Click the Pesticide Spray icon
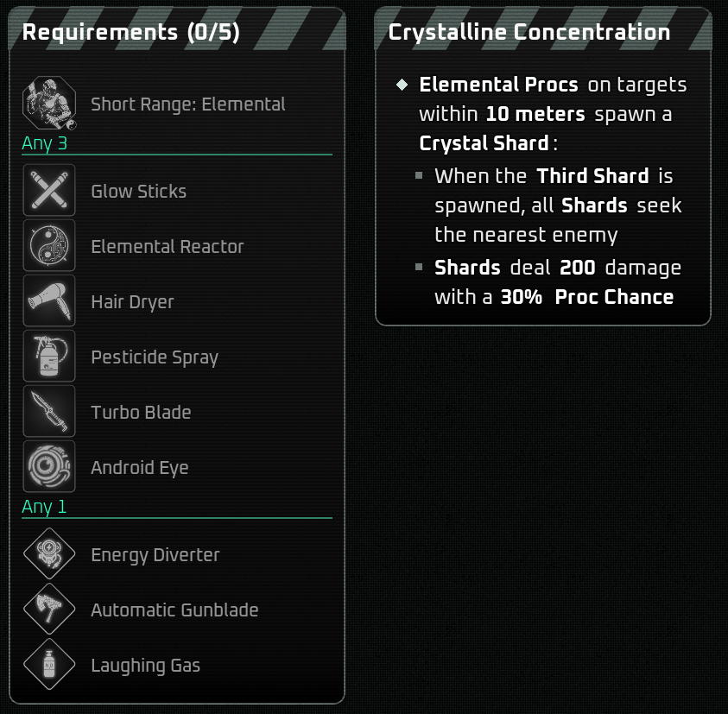Screen dimensions: 728x714 49,357
